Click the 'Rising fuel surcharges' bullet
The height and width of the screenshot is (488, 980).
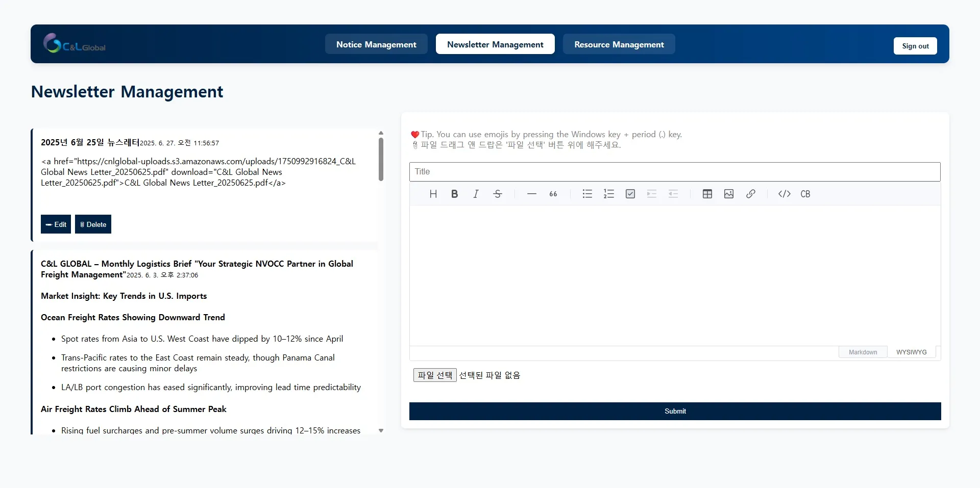(211, 430)
